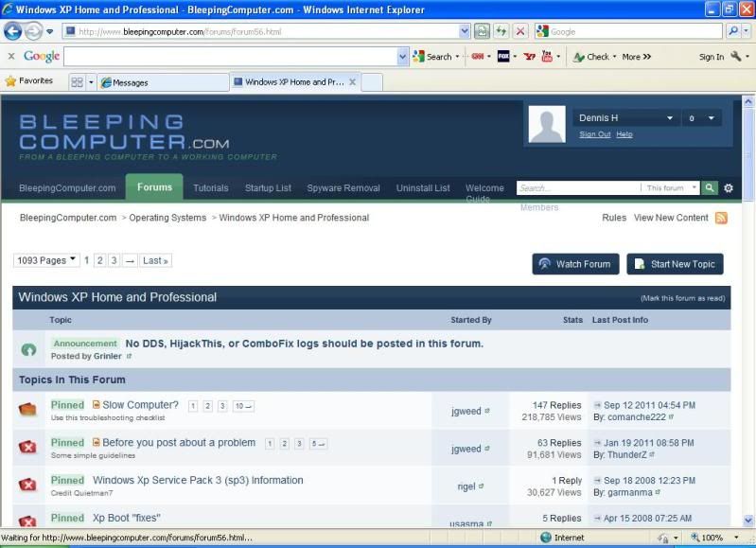Open the Dennis H user dropdown
The width and height of the screenshot is (756, 548).
pyautogui.click(x=625, y=118)
